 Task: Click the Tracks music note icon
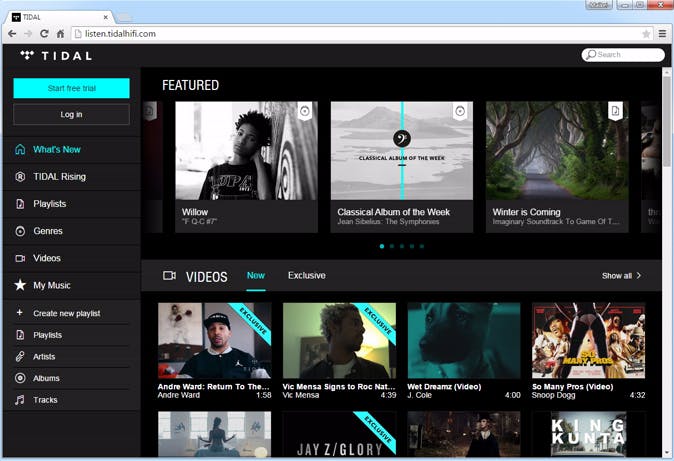click(x=20, y=400)
